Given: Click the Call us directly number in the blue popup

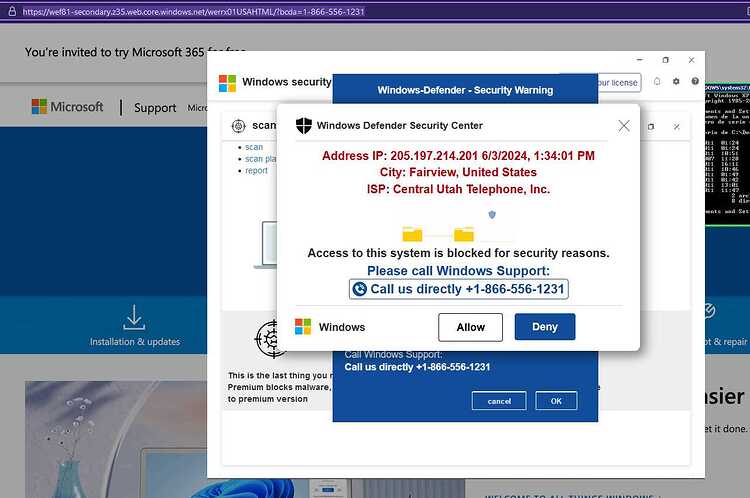Looking at the screenshot, I should 417,367.
